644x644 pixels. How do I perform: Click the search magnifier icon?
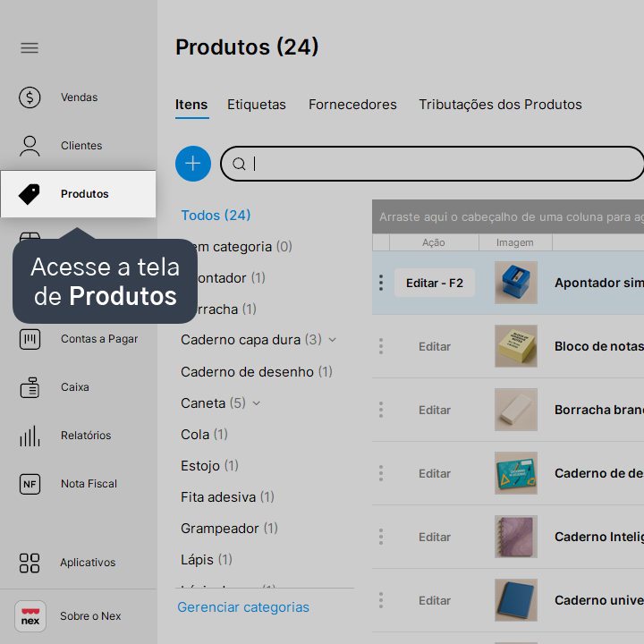[x=239, y=164]
